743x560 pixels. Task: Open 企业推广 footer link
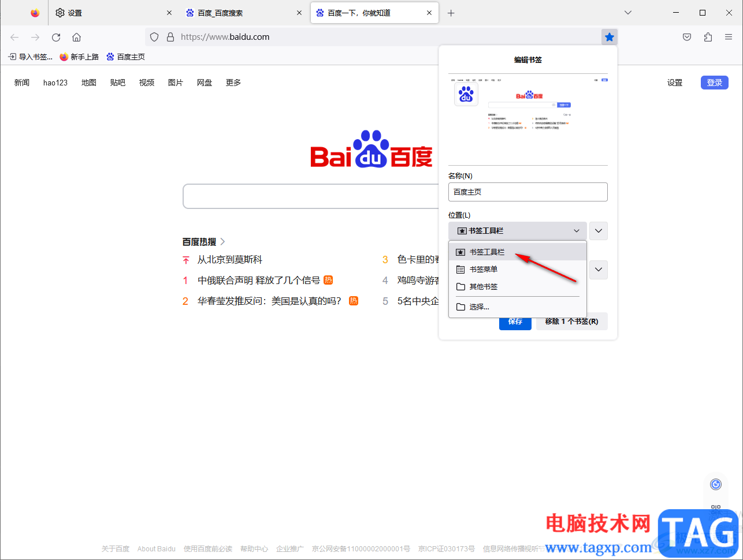(x=290, y=549)
